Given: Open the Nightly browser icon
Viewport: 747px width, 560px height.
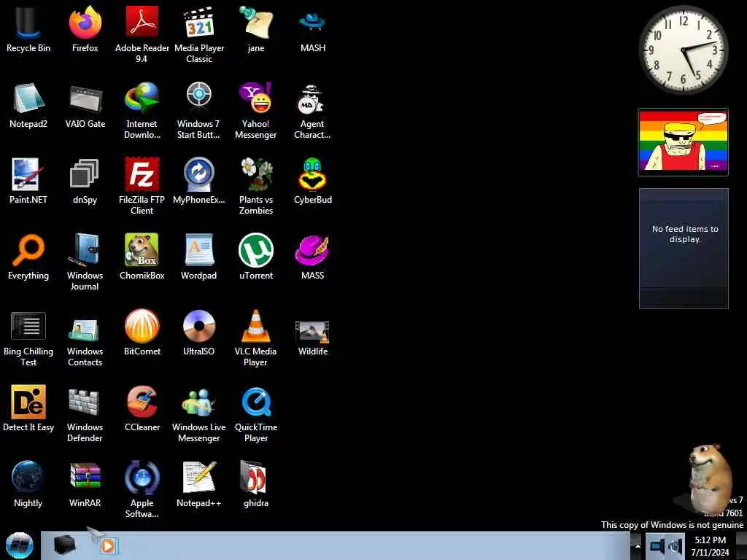Looking at the screenshot, I should click(28, 484).
